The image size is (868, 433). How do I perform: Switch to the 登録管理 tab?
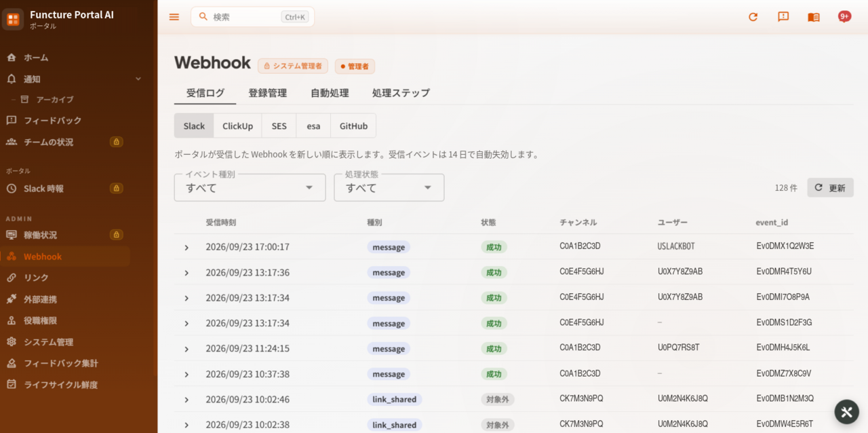point(267,93)
